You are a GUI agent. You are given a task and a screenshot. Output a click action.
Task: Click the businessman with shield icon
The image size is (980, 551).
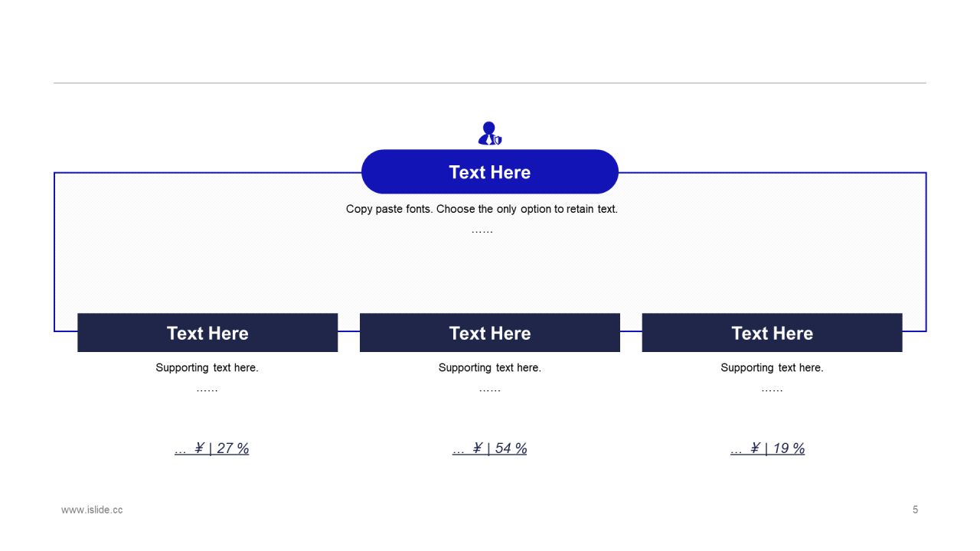tap(490, 133)
